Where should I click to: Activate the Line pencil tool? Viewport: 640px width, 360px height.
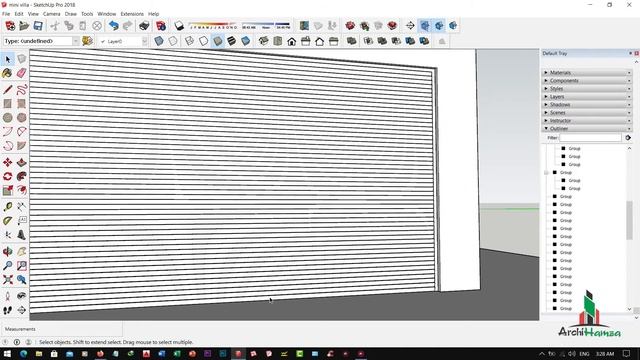pyautogui.click(x=8, y=89)
